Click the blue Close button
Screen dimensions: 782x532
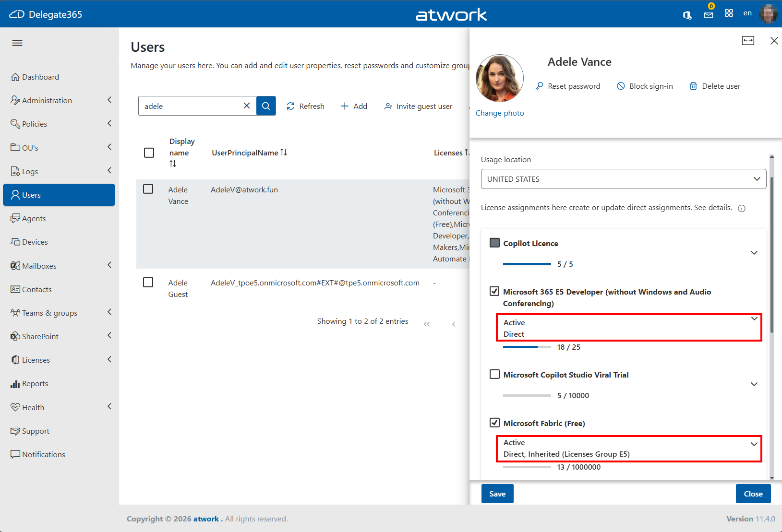[753, 494]
